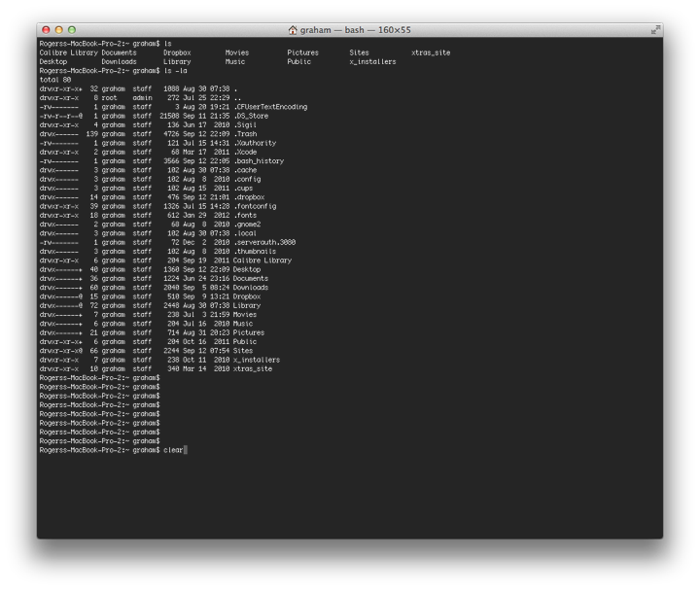Image resolution: width=700 pixels, height=590 pixels.
Task: Click the 'clear' command at the prompt
Action: click(x=173, y=450)
